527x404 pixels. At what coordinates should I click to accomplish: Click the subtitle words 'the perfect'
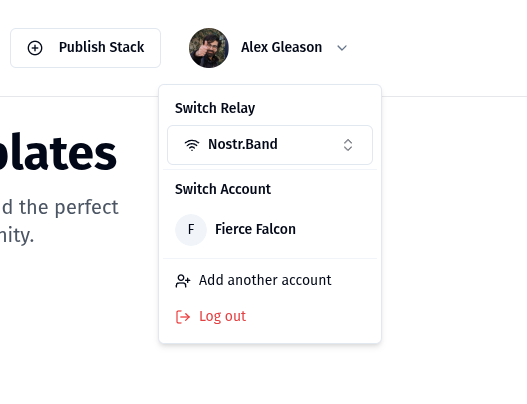point(69,207)
